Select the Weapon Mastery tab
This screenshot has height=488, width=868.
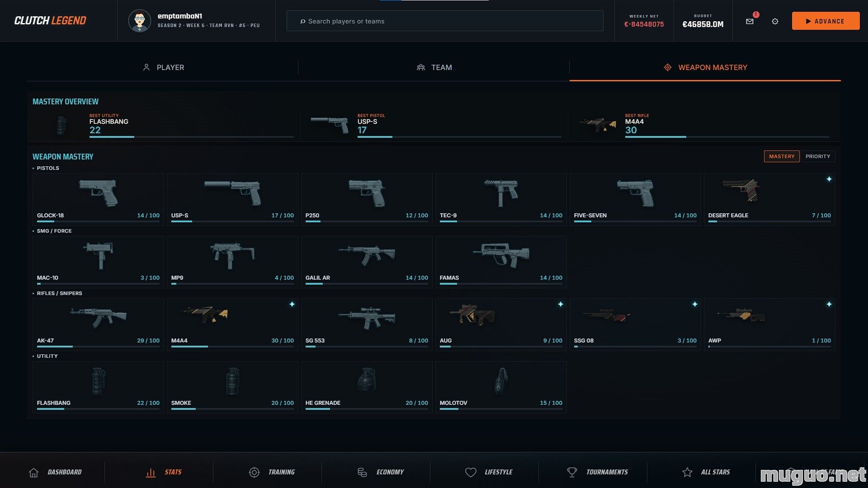click(x=705, y=67)
